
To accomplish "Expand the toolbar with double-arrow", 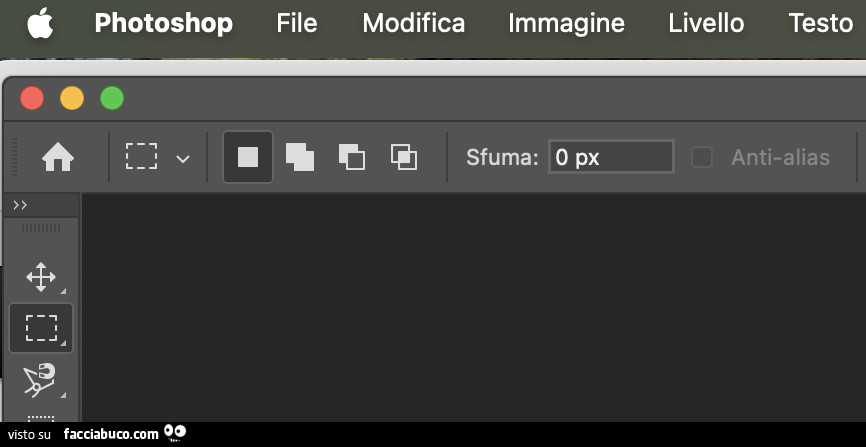I will tap(20, 205).
